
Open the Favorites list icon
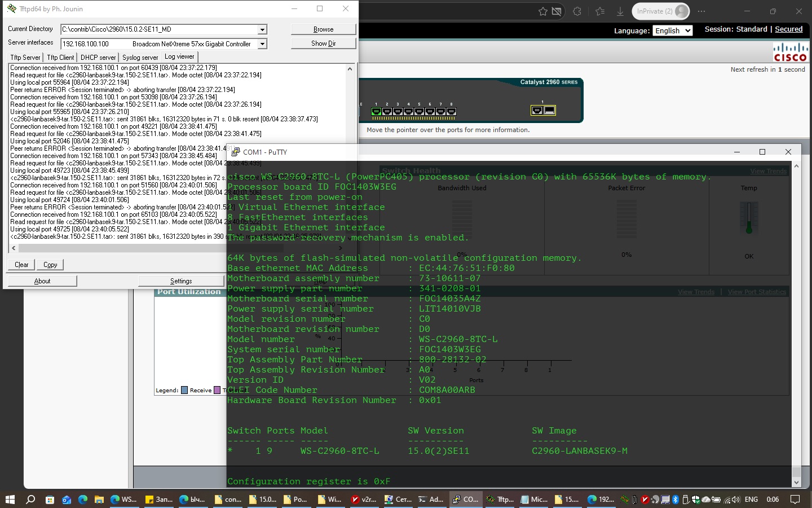(599, 11)
